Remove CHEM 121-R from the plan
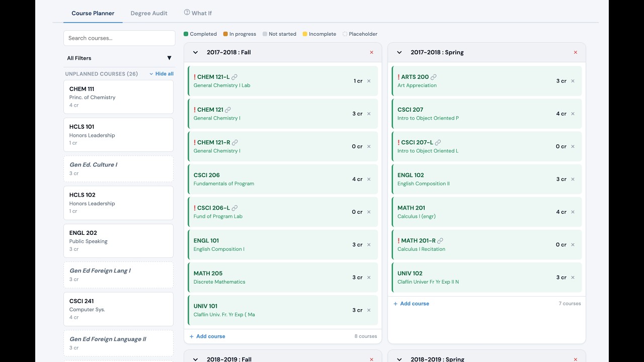Screen dimensions: 644x362 point(369,146)
